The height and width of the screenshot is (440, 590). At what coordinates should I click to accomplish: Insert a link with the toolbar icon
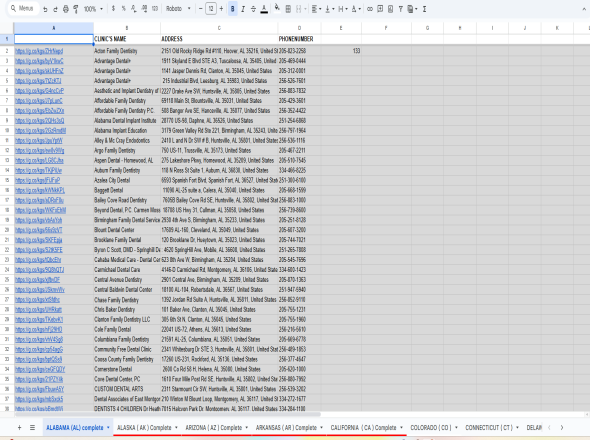pos(370,9)
